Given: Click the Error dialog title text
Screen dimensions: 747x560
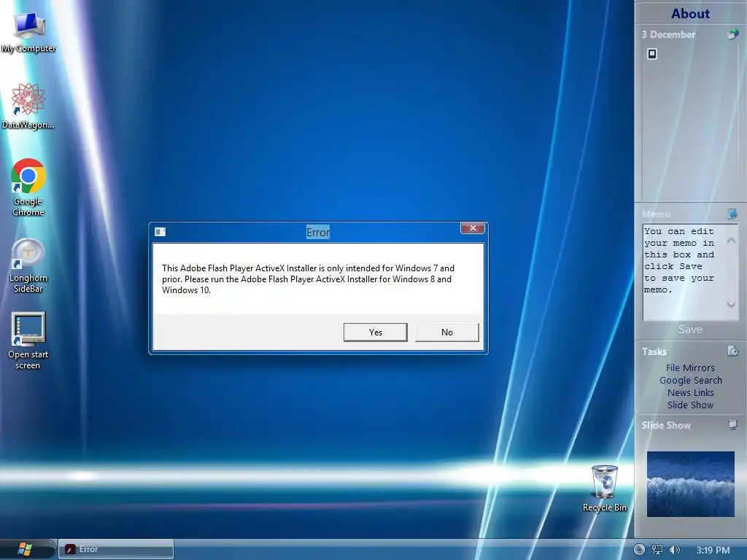Looking at the screenshot, I should click(x=318, y=233).
